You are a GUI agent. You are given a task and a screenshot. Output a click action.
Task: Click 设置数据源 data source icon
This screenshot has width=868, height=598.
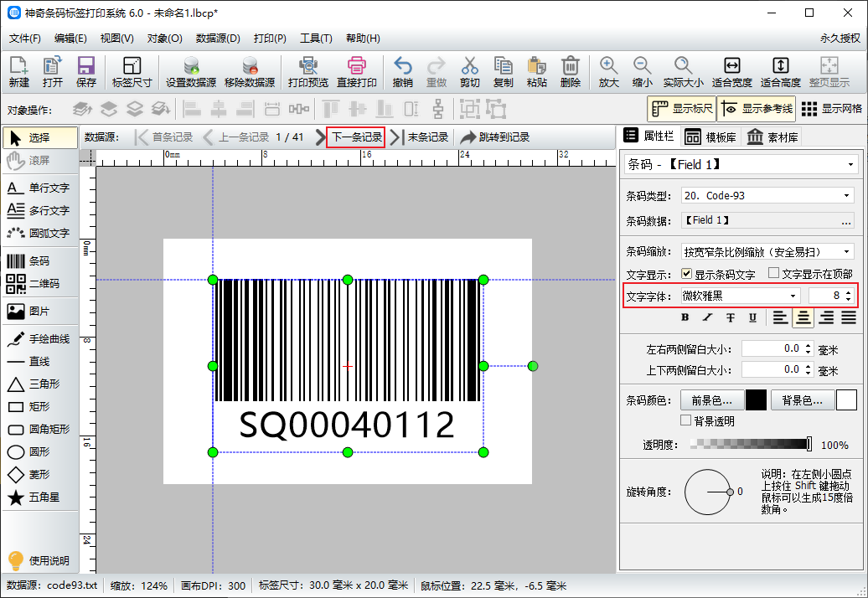[x=191, y=72]
